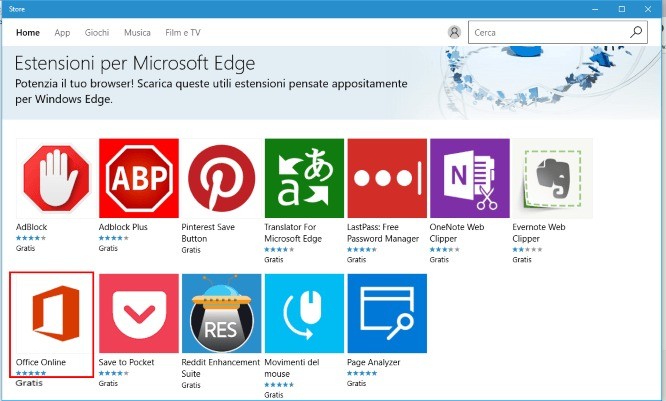
Task: Minimize the Store window
Action: click(x=595, y=9)
